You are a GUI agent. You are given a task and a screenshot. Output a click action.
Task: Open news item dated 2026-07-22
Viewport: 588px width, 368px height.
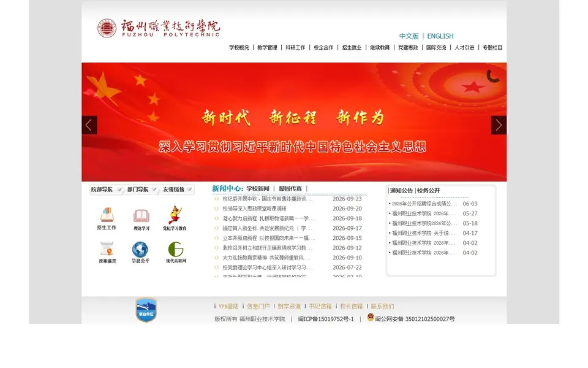point(268,267)
